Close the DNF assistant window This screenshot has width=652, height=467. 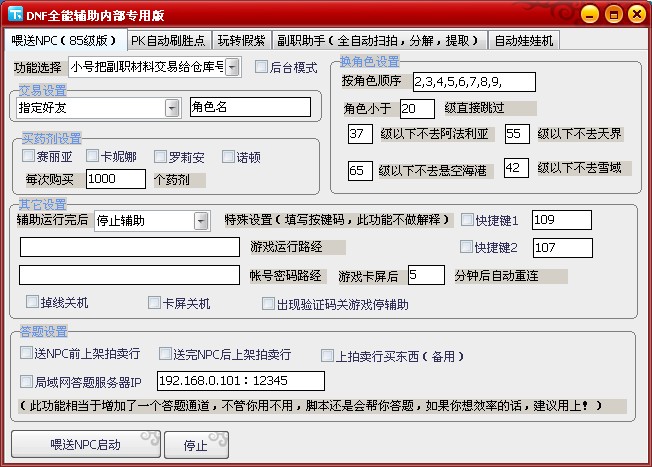tap(636, 14)
